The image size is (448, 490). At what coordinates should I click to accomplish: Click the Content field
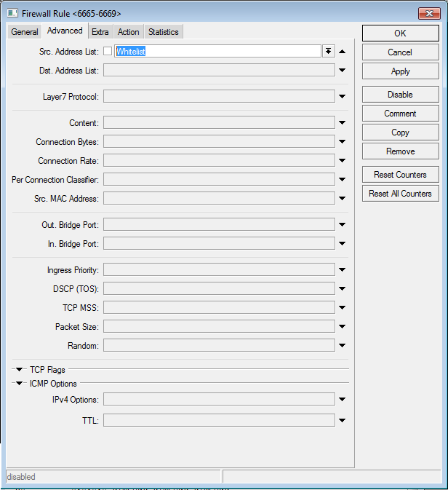pos(219,123)
